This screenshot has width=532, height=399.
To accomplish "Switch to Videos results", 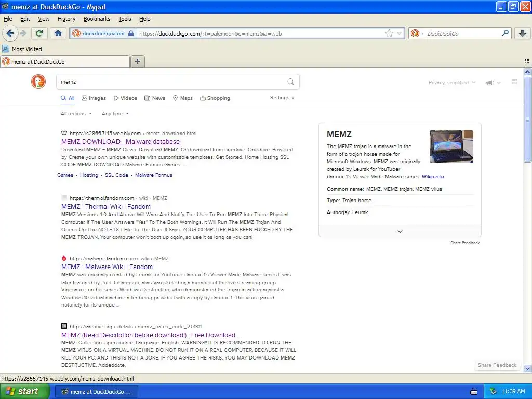I will [x=125, y=98].
